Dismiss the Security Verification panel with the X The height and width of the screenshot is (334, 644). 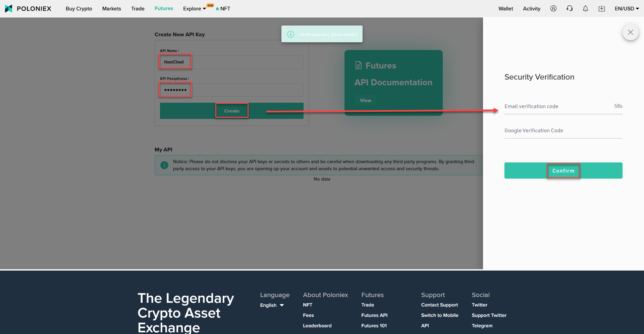click(630, 32)
